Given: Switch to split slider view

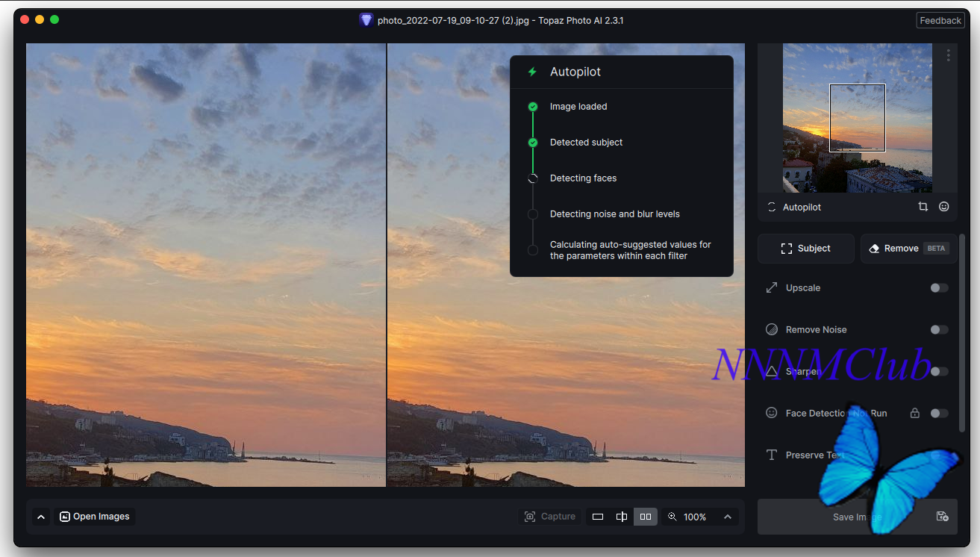Looking at the screenshot, I should click(x=621, y=517).
